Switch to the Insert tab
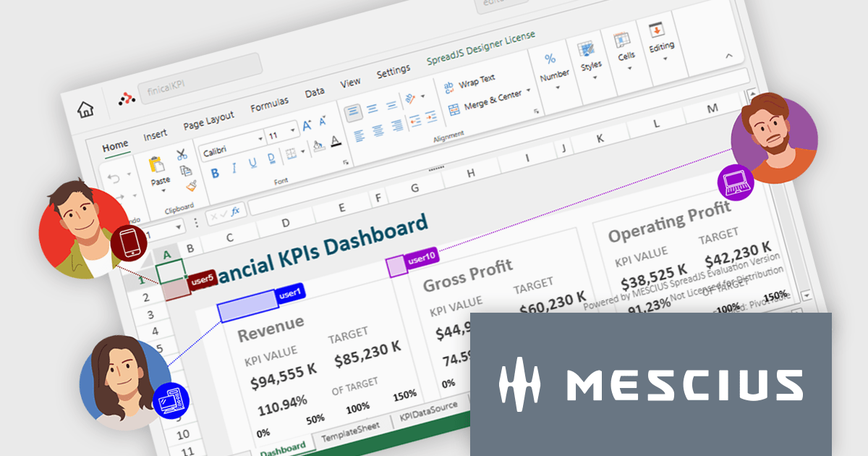 (x=155, y=135)
